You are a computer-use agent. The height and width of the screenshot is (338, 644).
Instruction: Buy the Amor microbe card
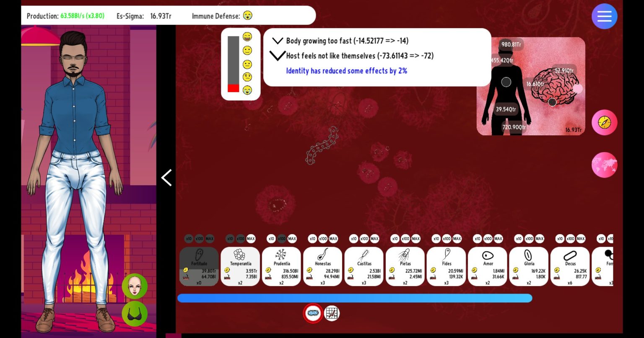[488, 266]
